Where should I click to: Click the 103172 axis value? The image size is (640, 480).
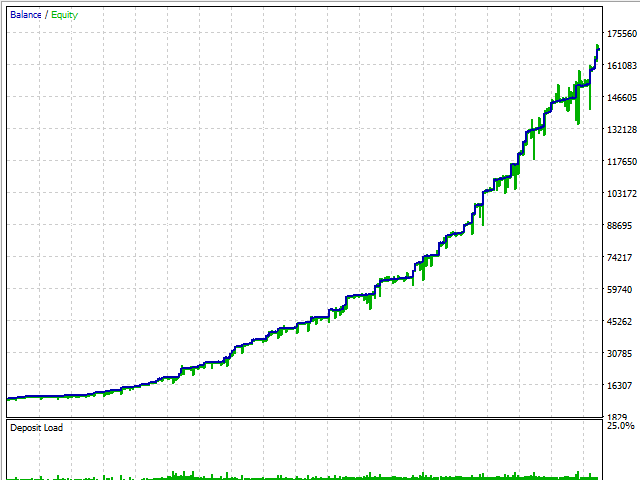click(x=622, y=193)
